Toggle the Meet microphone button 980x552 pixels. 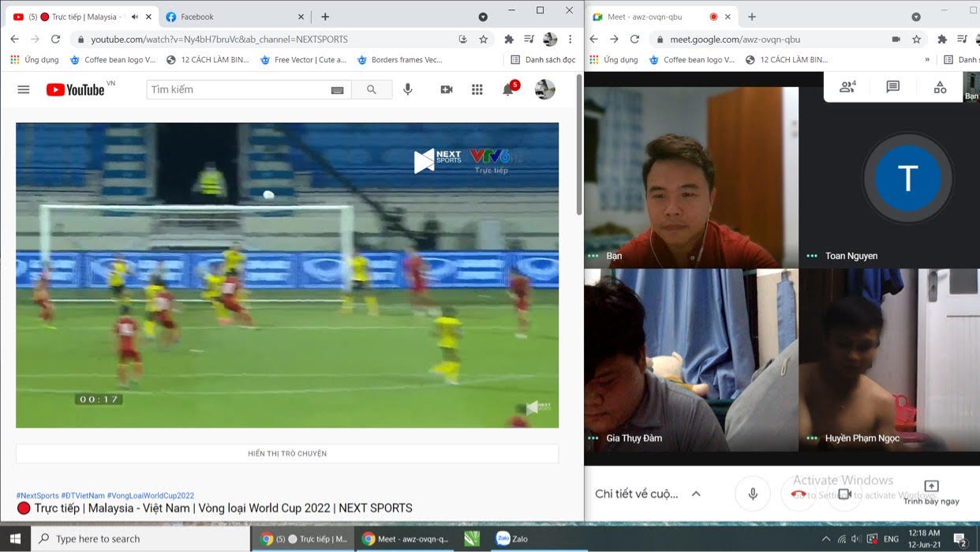click(x=753, y=494)
